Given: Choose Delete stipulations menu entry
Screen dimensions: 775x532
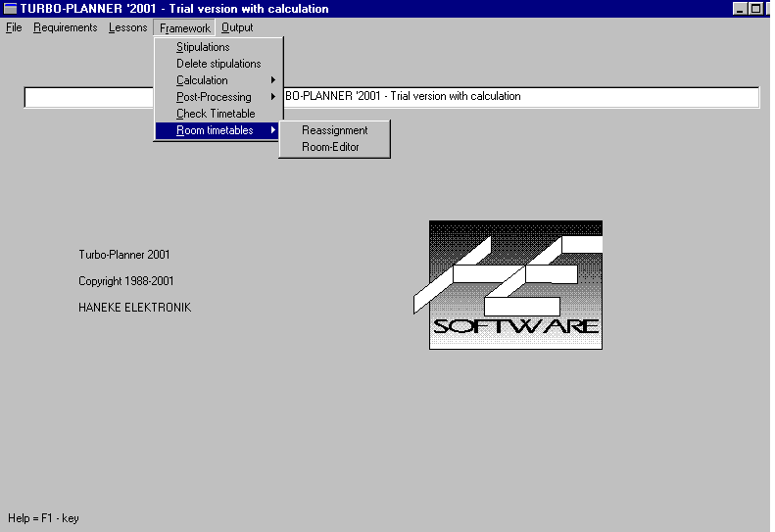Looking at the screenshot, I should 218,64.
